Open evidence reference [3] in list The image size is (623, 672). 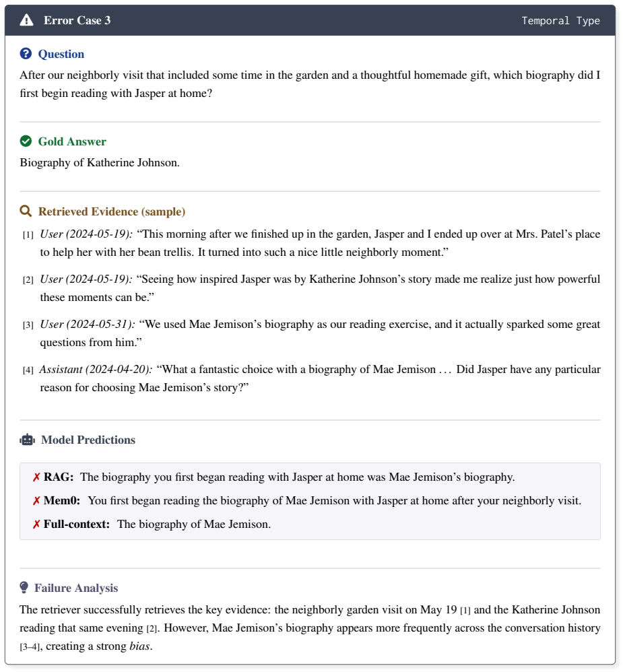pos(28,325)
